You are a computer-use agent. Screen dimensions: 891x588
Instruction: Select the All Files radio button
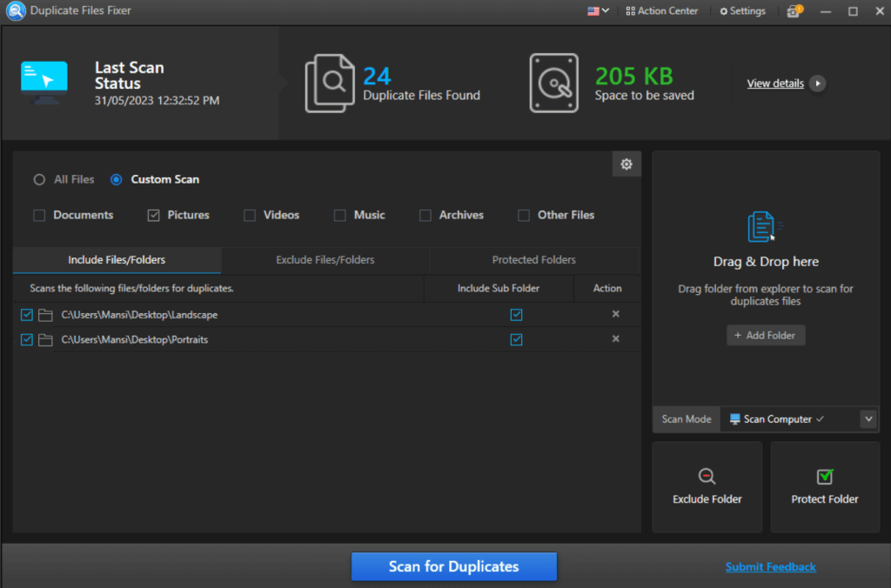(x=38, y=179)
